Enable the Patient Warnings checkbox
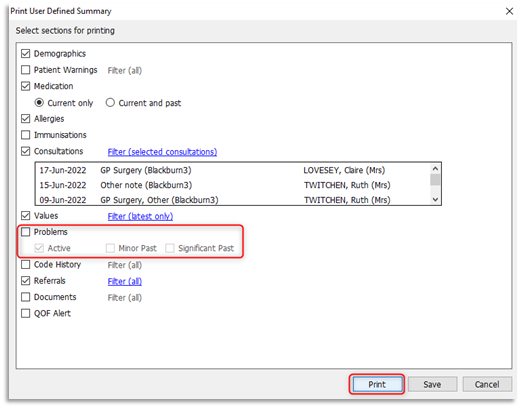 point(25,70)
